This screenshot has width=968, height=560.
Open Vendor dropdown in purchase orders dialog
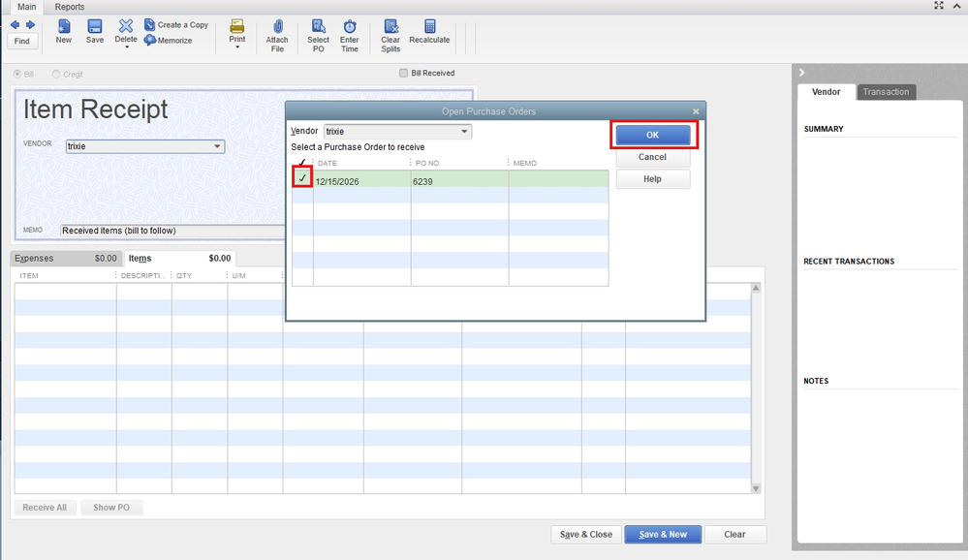pyautogui.click(x=464, y=132)
